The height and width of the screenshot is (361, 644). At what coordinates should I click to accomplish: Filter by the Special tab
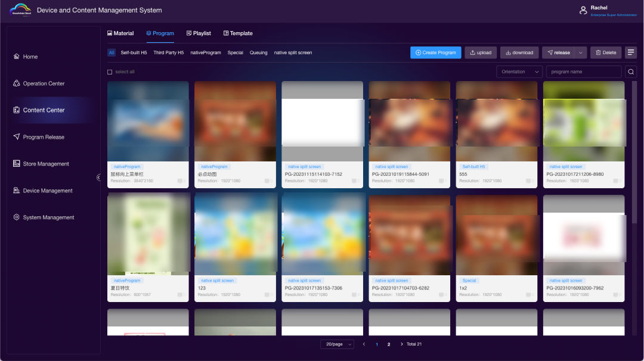click(236, 52)
